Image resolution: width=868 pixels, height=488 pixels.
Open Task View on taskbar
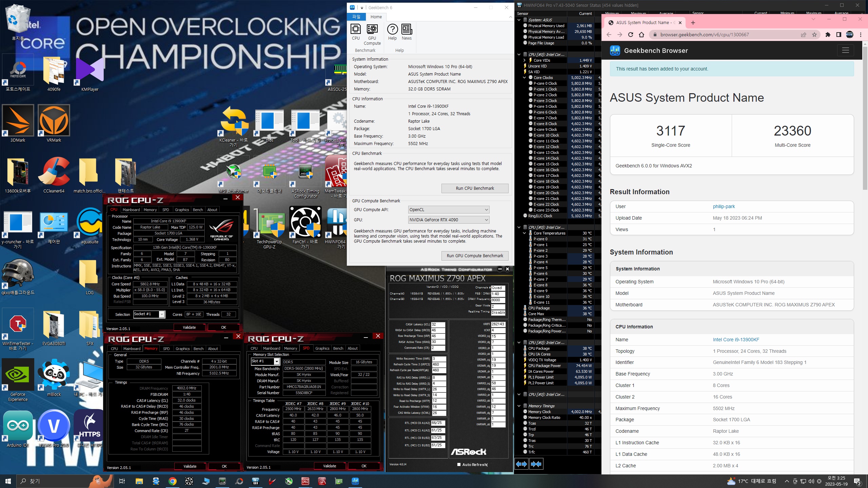(x=122, y=481)
